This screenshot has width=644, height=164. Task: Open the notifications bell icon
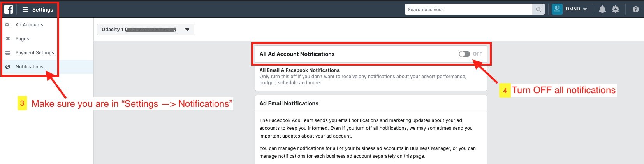pyautogui.click(x=602, y=9)
